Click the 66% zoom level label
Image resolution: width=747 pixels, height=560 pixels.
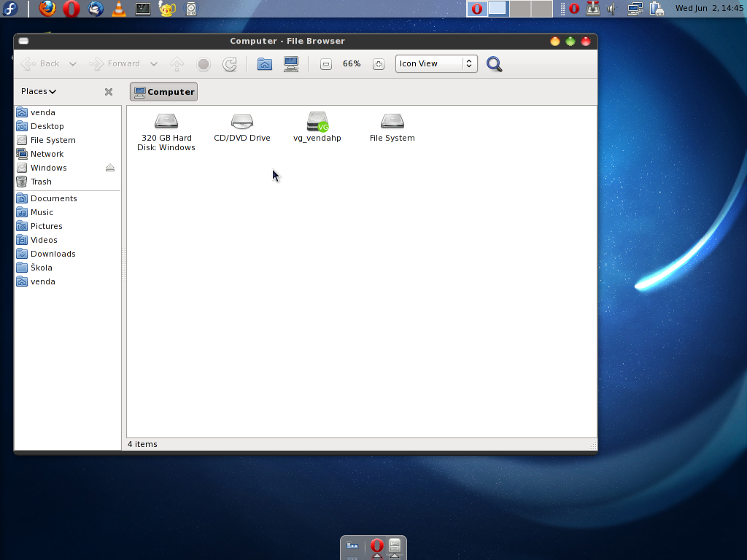pos(352,64)
